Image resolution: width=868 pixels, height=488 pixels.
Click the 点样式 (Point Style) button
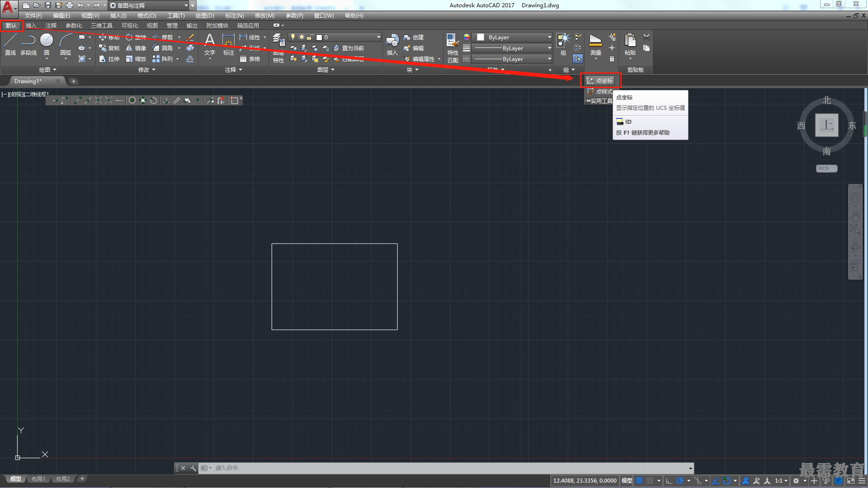tap(600, 91)
